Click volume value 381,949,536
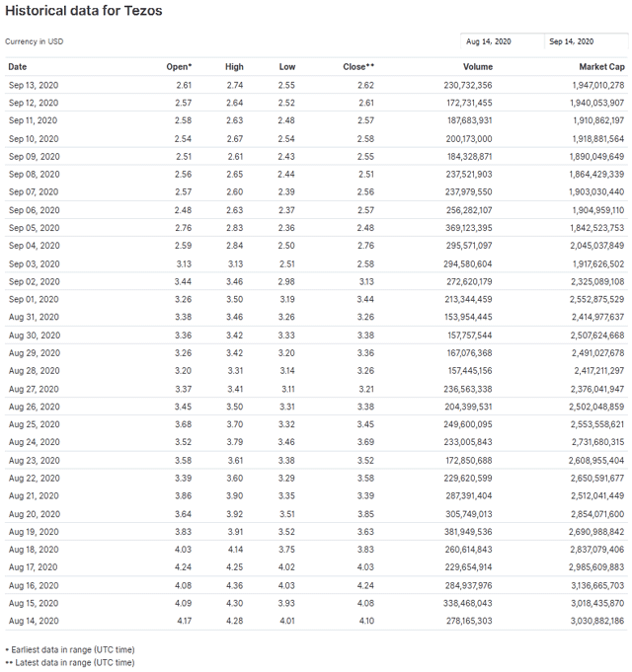The image size is (632, 672). [x=468, y=532]
